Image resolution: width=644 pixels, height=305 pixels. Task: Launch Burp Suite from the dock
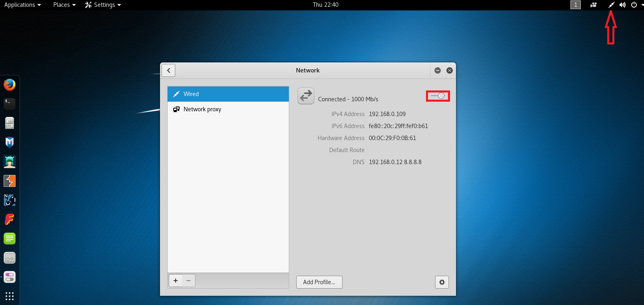point(10,181)
